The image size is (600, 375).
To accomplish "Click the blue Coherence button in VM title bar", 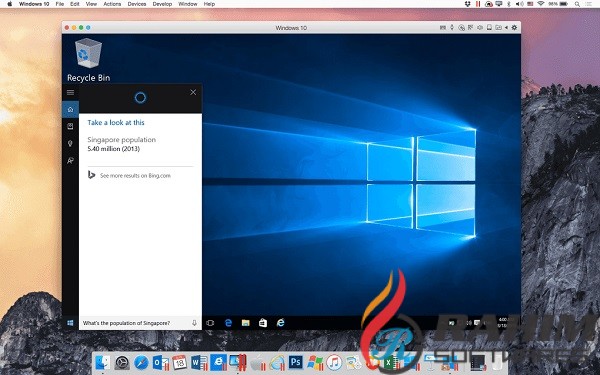I will click(x=88, y=28).
